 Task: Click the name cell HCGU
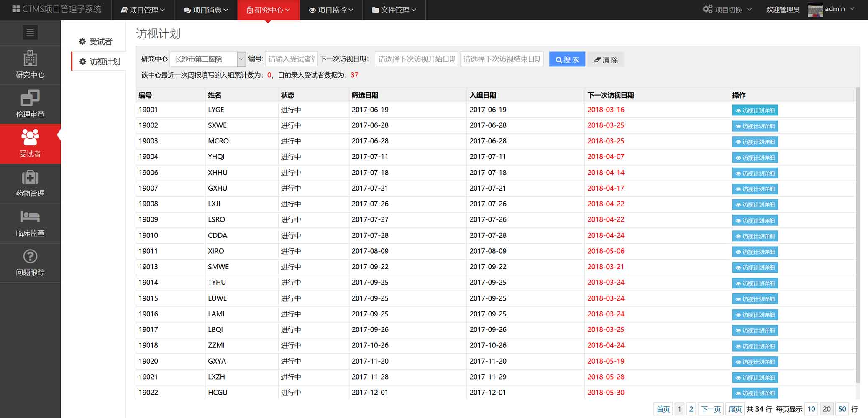[x=218, y=392]
